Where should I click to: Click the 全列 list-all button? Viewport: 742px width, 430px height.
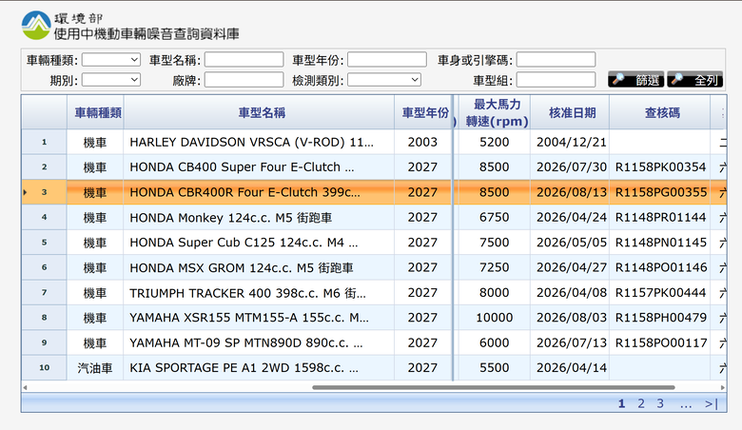[695, 79]
